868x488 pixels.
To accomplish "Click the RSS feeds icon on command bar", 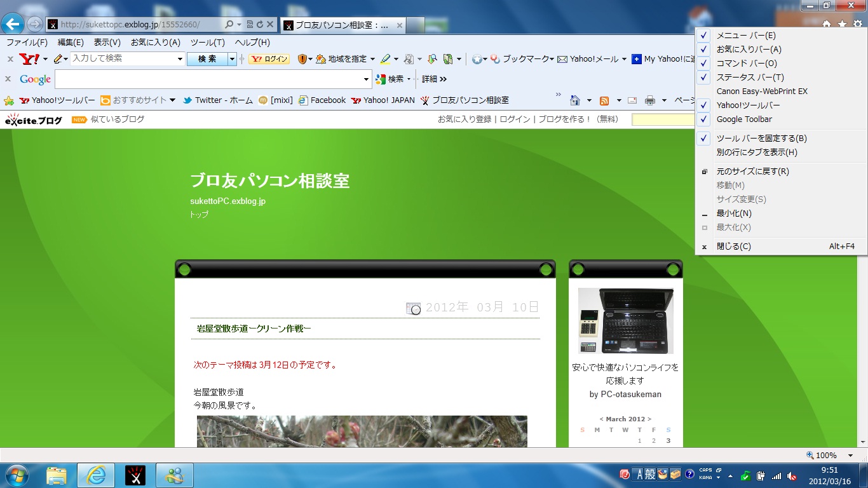I will pos(604,100).
